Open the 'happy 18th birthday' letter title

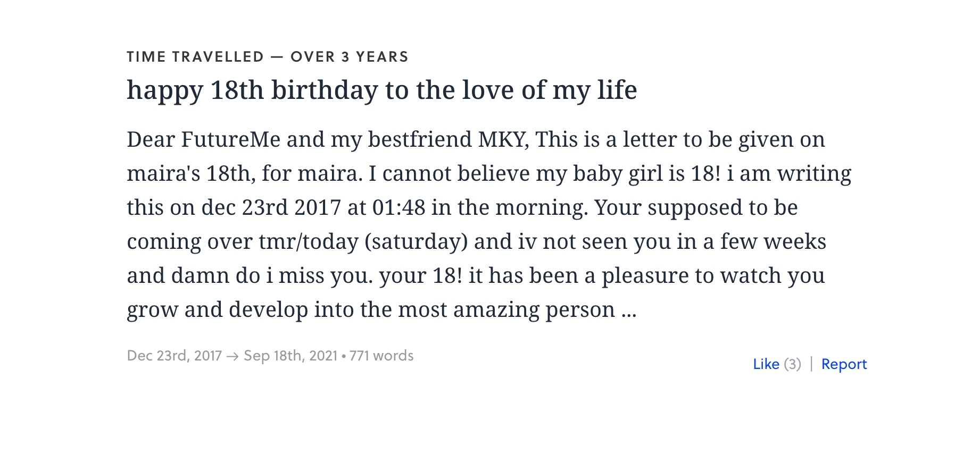[x=381, y=89]
